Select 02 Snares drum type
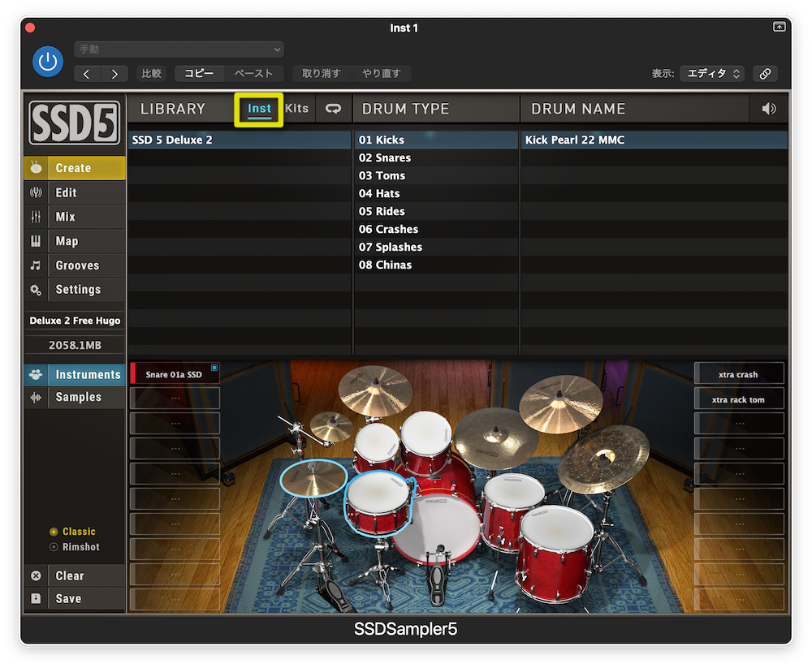812x668 pixels. point(435,158)
